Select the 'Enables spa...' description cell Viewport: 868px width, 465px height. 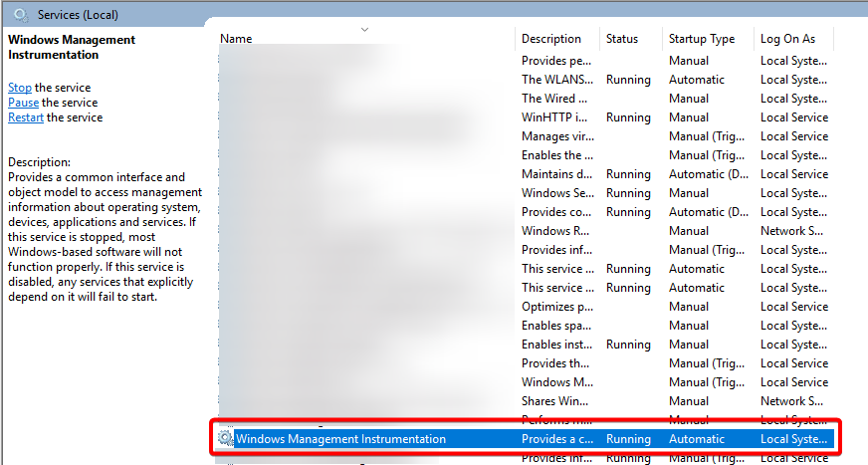(556, 326)
